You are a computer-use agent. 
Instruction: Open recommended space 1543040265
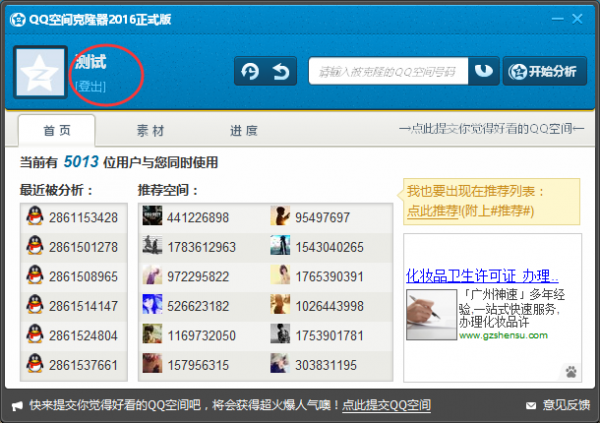pyautogui.click(x=329, y=247)
